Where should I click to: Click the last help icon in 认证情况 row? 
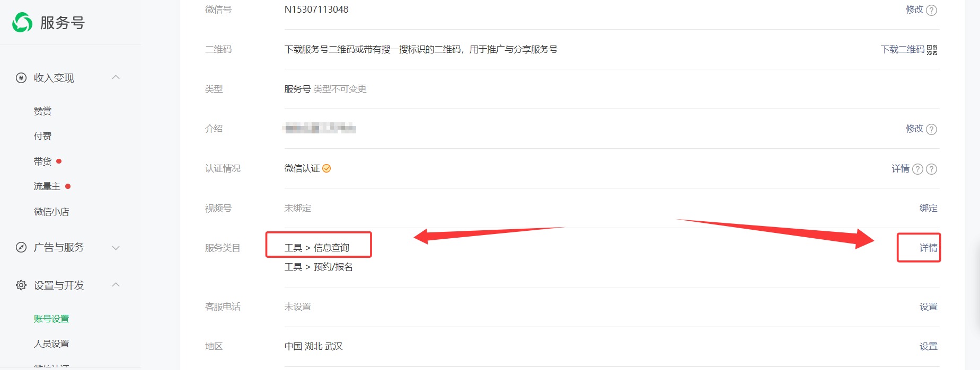pyautogui.click(x=931, y=169)
